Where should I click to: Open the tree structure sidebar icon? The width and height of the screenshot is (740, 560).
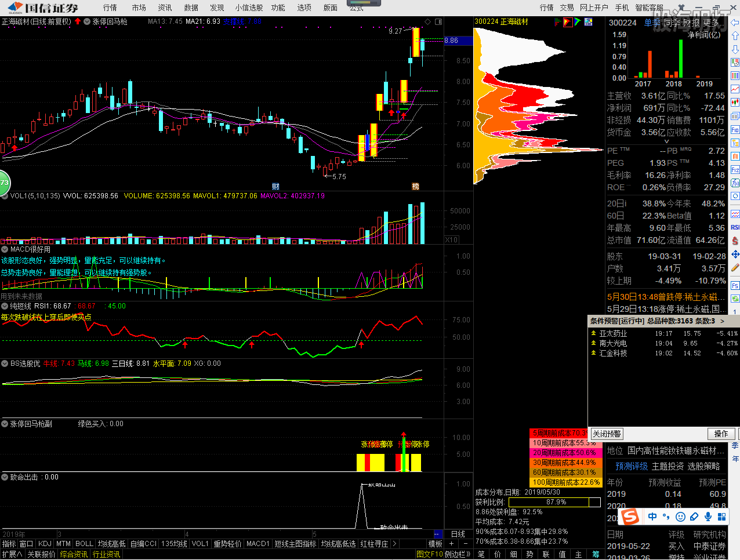click(735, 143)
